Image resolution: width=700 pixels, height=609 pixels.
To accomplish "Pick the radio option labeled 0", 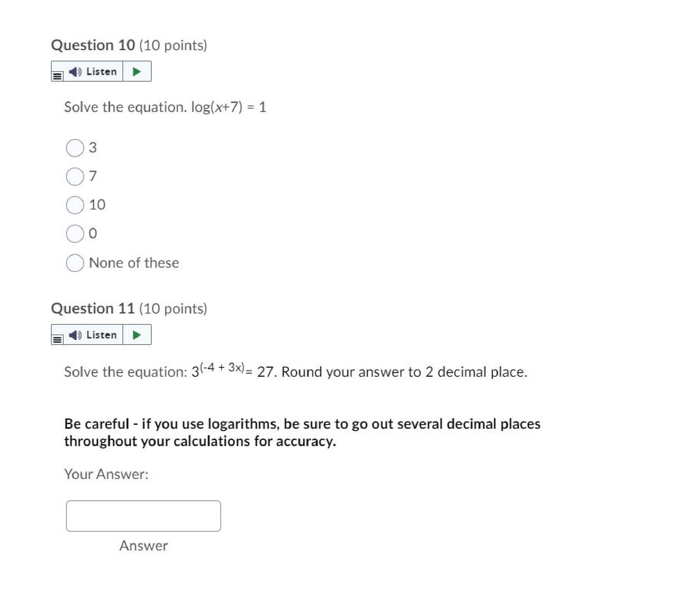I will [75, 234].
